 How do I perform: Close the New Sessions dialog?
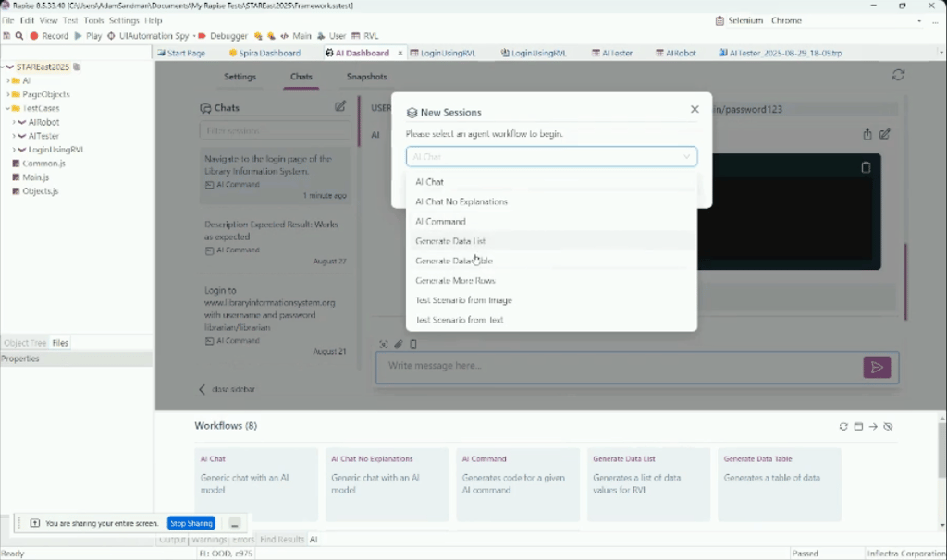click(695, 109)
